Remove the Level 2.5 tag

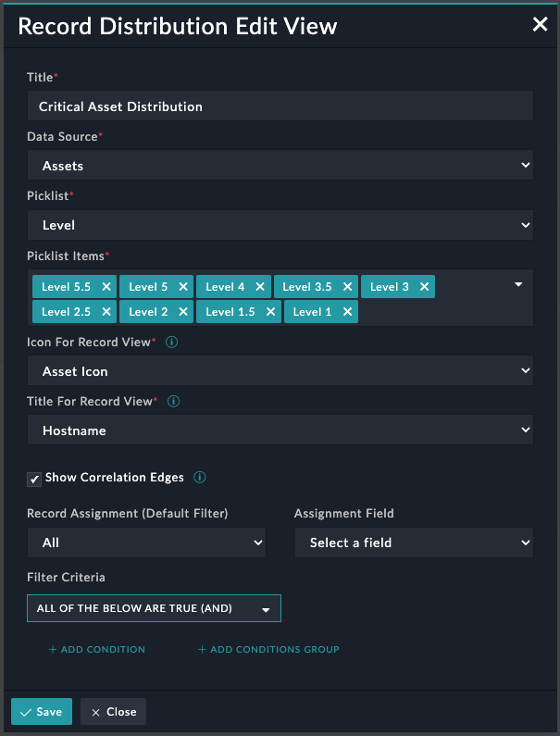click(x=106, y=312)
